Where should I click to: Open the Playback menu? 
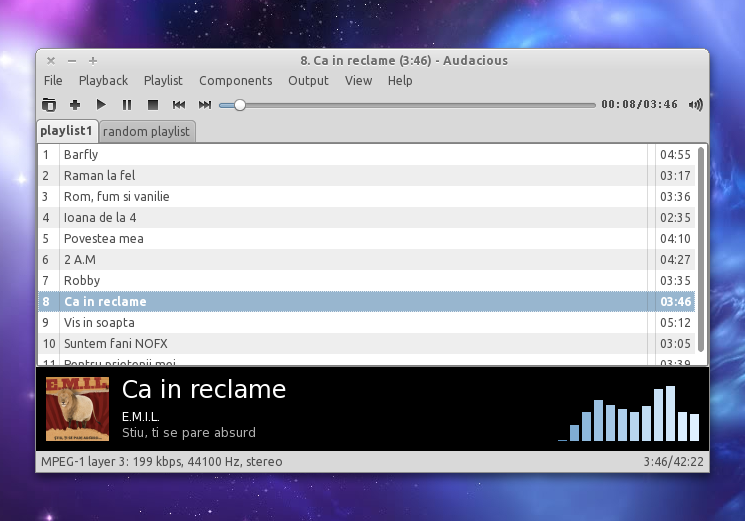point(103,81)
